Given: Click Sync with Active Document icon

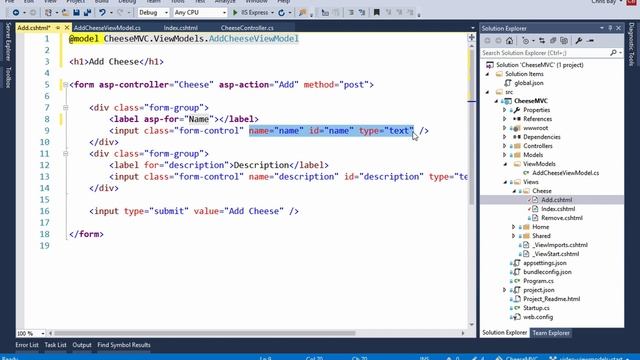Looking at the screenshot, I should click(x=542, y=41).
